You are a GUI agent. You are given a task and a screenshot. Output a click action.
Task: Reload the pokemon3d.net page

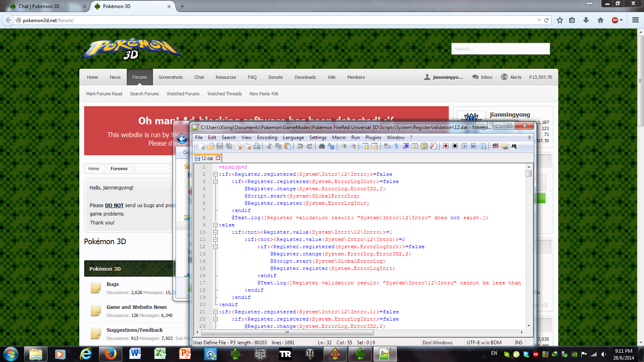point(547,20)
